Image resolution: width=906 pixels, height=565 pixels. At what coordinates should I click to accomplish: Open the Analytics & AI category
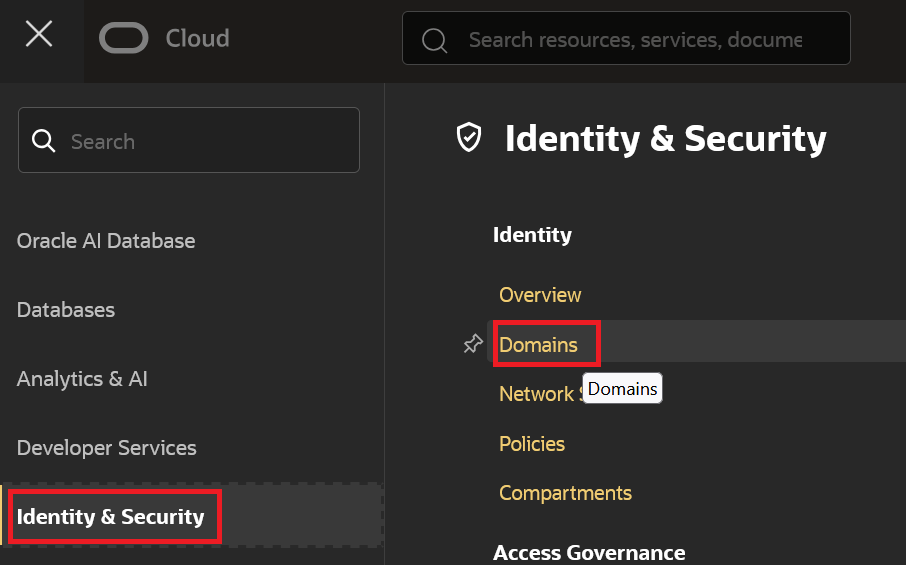coord(82,379)
